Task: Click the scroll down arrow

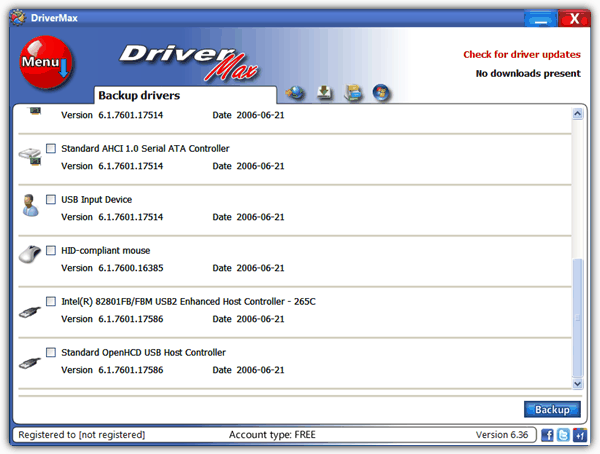Action: (x=577, y=384)
